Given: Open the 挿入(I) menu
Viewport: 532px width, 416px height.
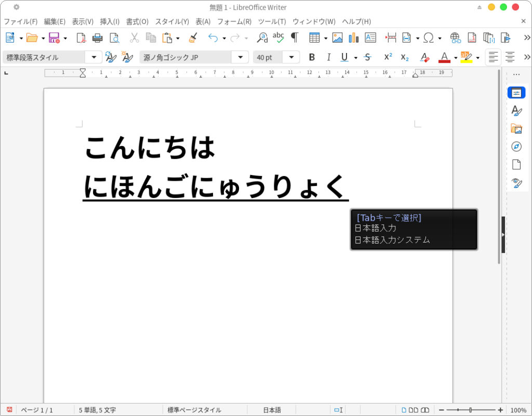Looking at the screenshot, I should tap(110, 21).
